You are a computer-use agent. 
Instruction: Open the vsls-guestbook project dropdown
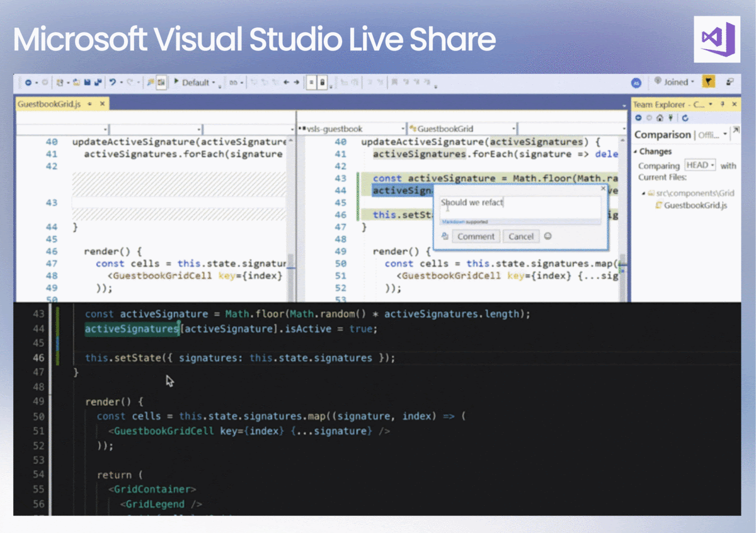tap(352, 129)
